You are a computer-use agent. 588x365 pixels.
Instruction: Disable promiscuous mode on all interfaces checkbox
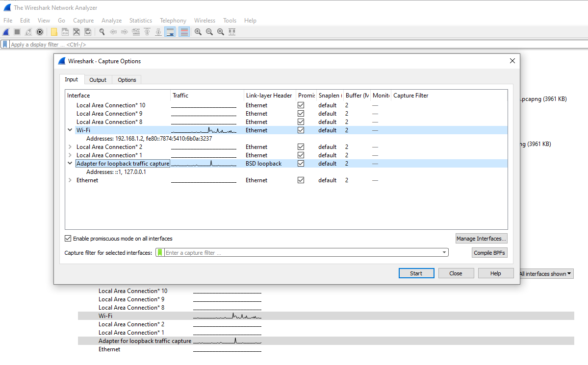point(68,238)
